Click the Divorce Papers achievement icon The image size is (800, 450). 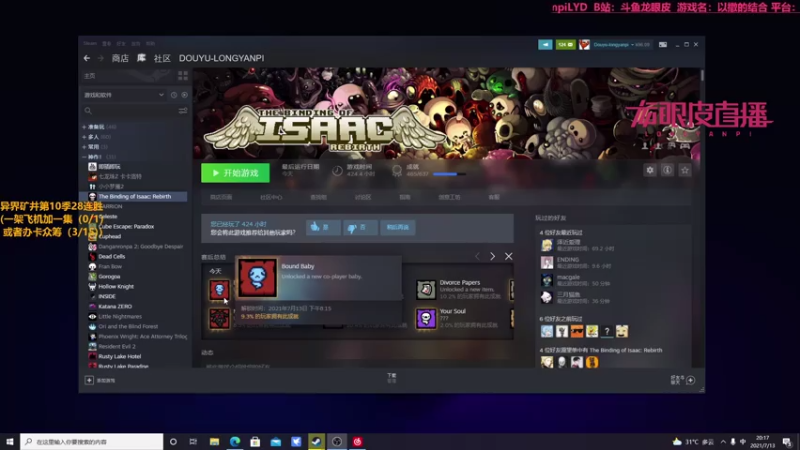click(426, 289)
